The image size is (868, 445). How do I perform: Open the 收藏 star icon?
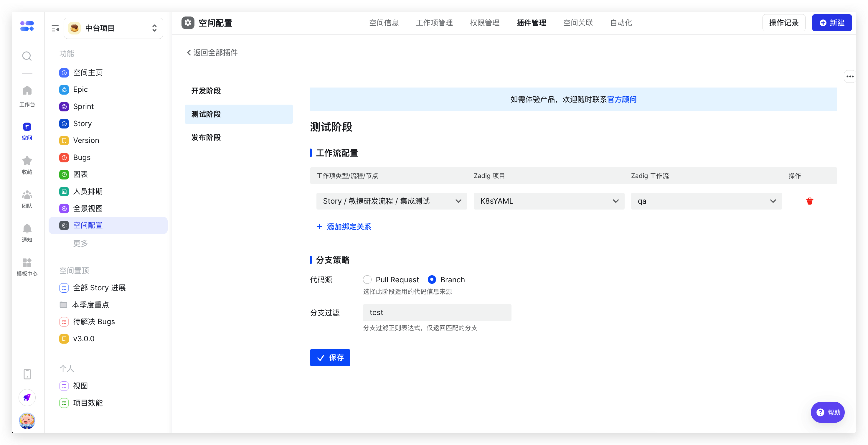pos(27,161)
